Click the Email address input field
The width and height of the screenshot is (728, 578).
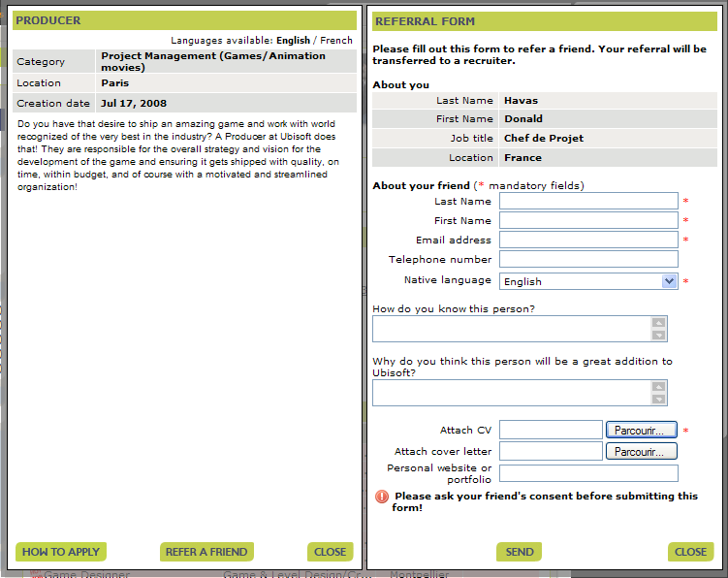pos(588,240)
